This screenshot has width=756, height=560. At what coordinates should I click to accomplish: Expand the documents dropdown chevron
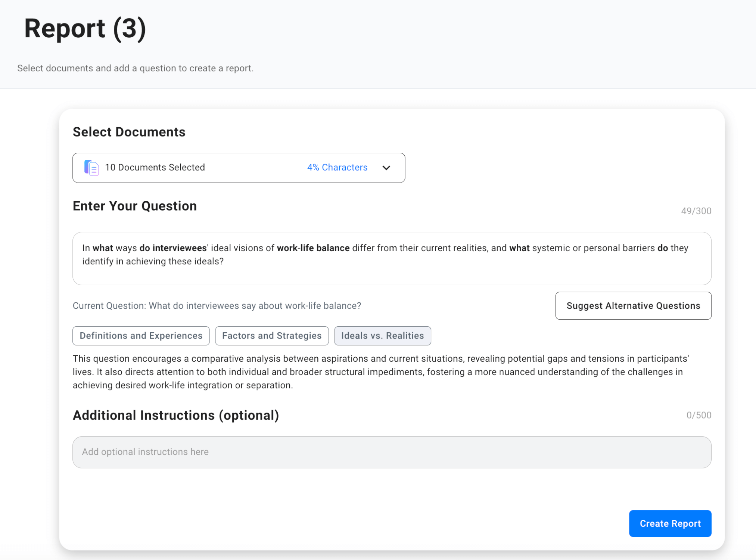click(x=386, y=168)
